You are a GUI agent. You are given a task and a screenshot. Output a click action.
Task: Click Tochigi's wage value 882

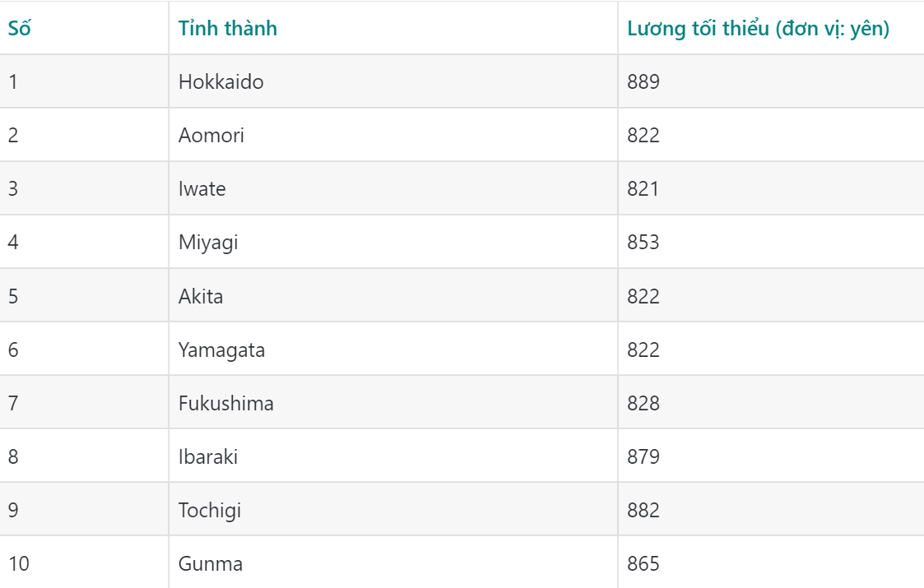[x=643, y=510]
